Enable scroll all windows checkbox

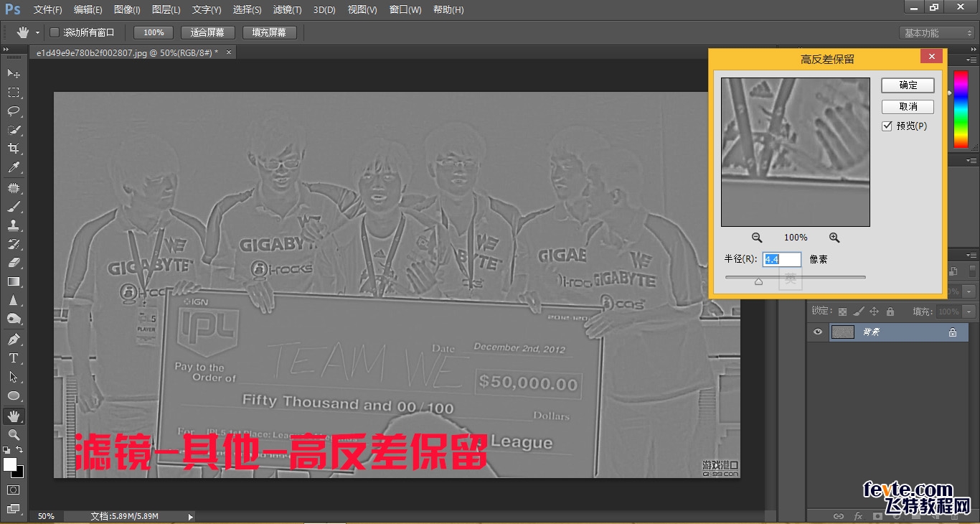pos(55,32)
